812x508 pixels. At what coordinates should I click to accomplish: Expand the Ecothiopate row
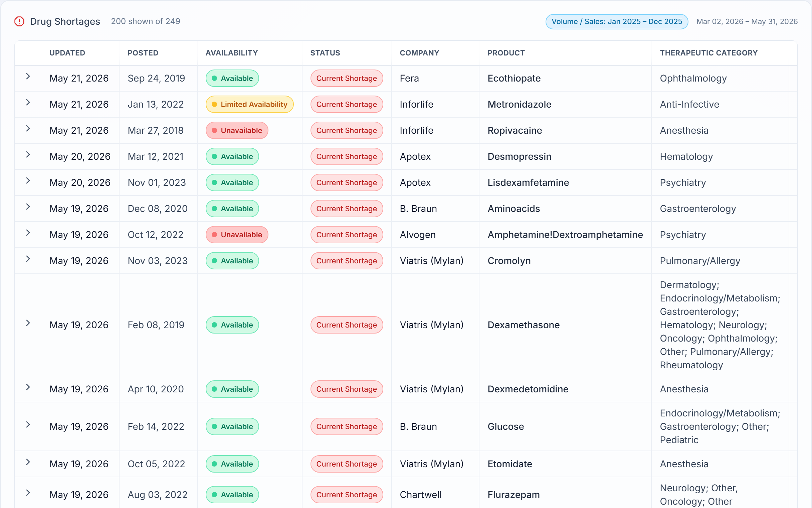point(28,77)
